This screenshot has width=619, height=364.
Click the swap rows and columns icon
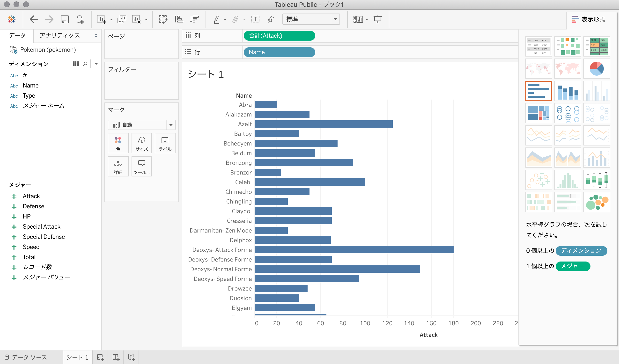[x=163, y=19]
